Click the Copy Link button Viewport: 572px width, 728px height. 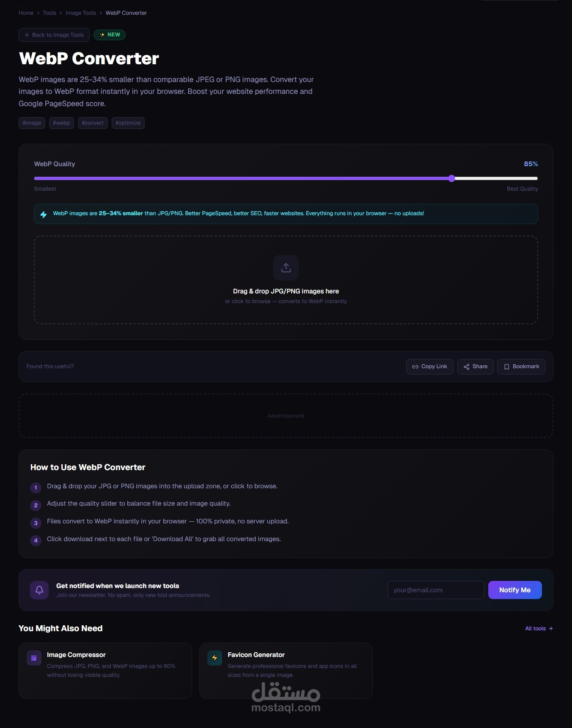point(429,367)
